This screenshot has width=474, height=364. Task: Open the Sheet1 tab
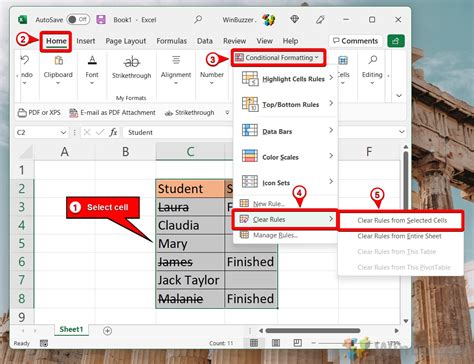(71, 329)
